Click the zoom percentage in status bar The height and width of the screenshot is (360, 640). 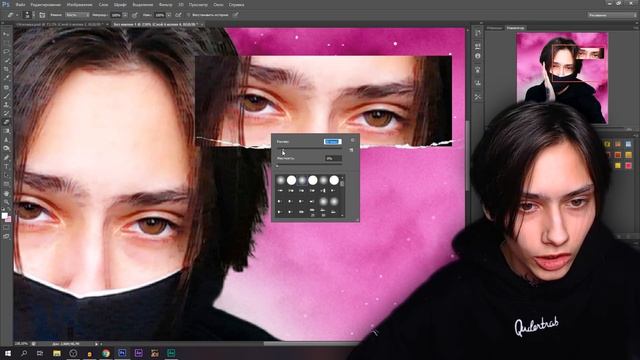click(21, 344)
